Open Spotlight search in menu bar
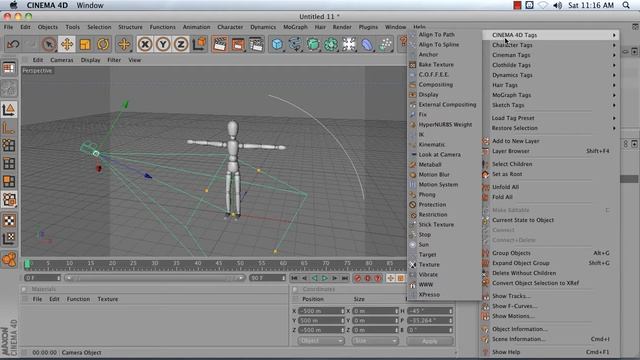The height and width of the screenshot is (360, 640). (626, 5)
